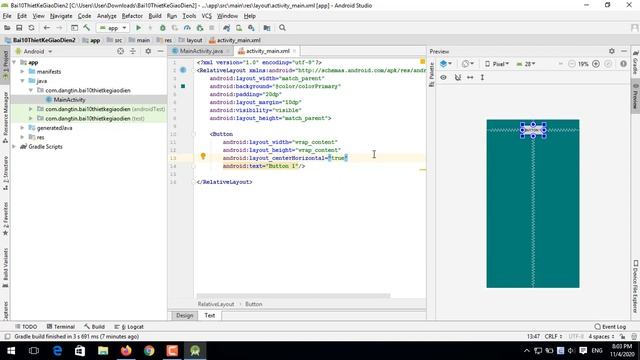Click the layout breadcrumb in navigation bar
The image size is (640, 360).
tap(191, 40)
